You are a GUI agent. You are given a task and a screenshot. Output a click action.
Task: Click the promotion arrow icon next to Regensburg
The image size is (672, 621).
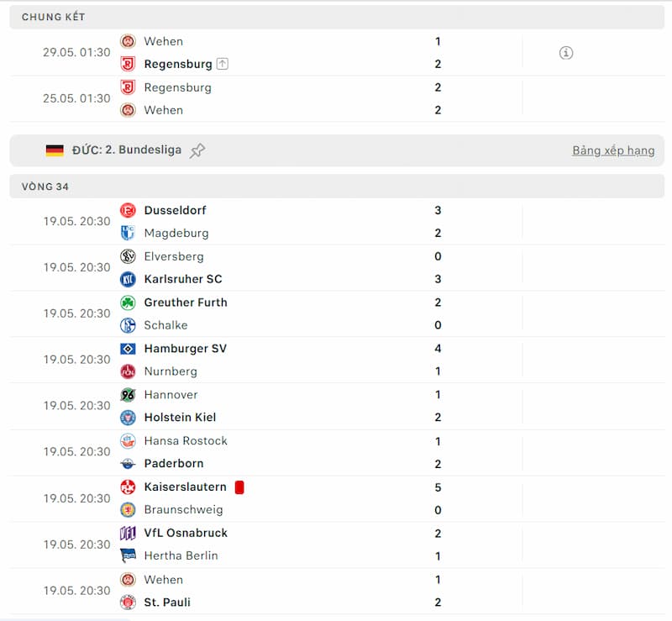(223, 64)
